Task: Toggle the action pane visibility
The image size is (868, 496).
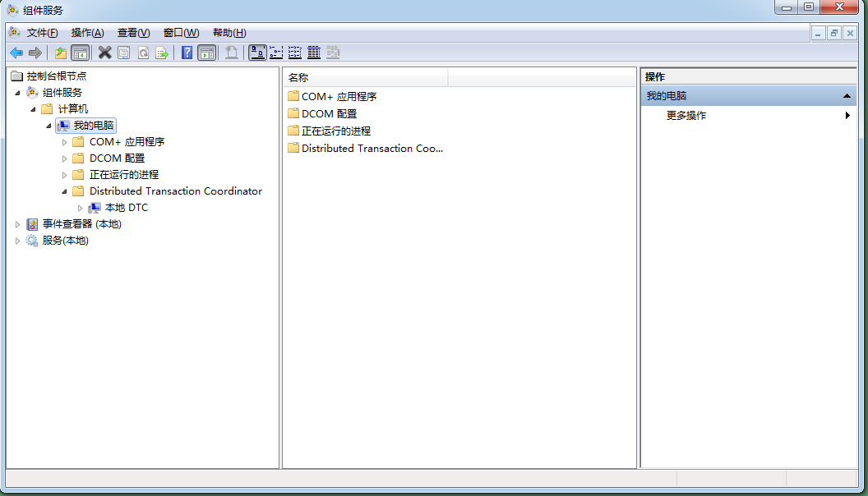Action: [x=205, y=53]
